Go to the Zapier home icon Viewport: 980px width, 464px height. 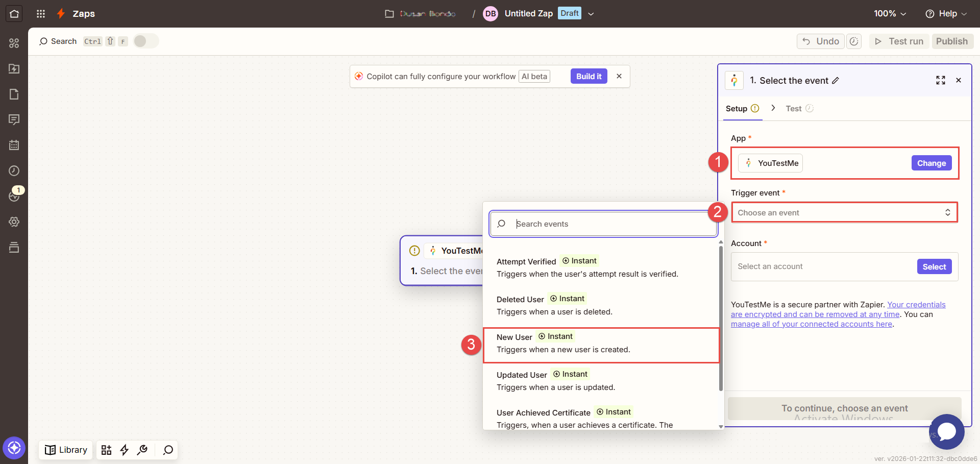(x=14, y=14)
